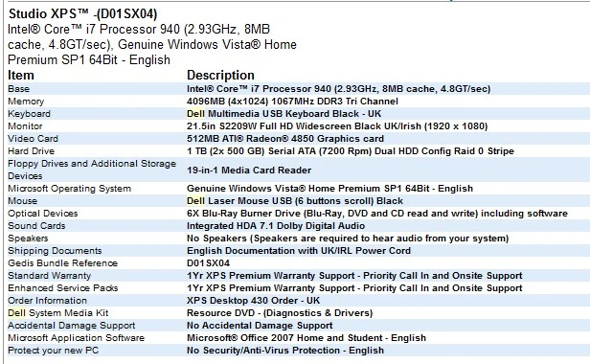
Task: Click the 'Optical Devices' row label
Action: coord(43,214)
